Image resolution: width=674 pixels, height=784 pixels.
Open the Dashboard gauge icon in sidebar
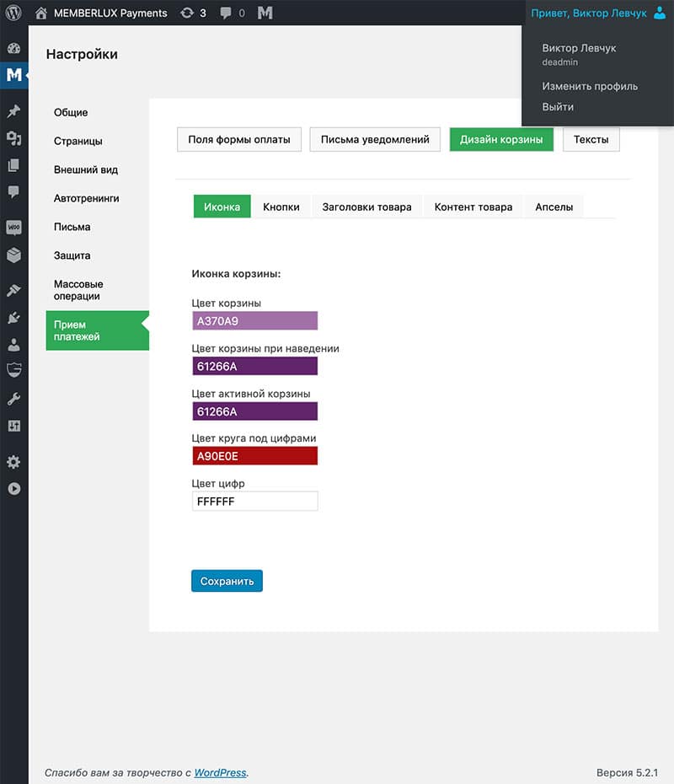coord(13,48)
